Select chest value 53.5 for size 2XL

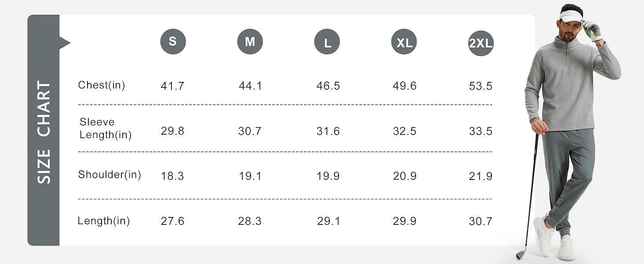(x=480, y=86)
